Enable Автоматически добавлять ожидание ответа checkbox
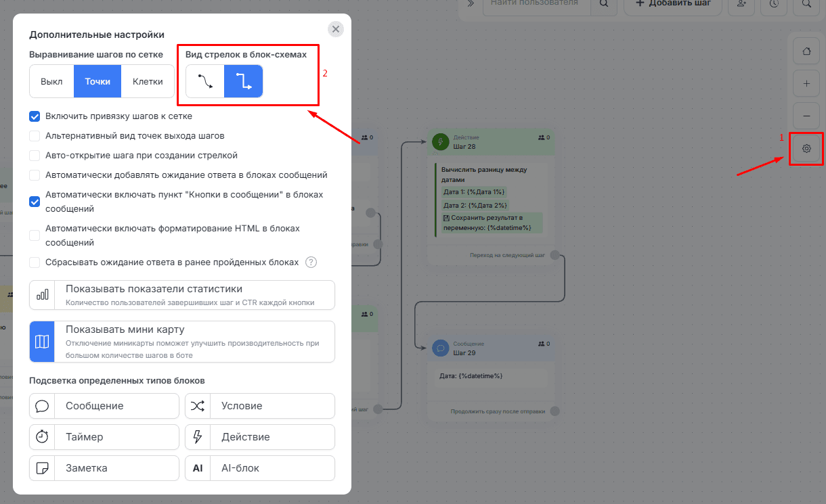Image resolution: width=826 pixels, height=504 pixels. 35,175
